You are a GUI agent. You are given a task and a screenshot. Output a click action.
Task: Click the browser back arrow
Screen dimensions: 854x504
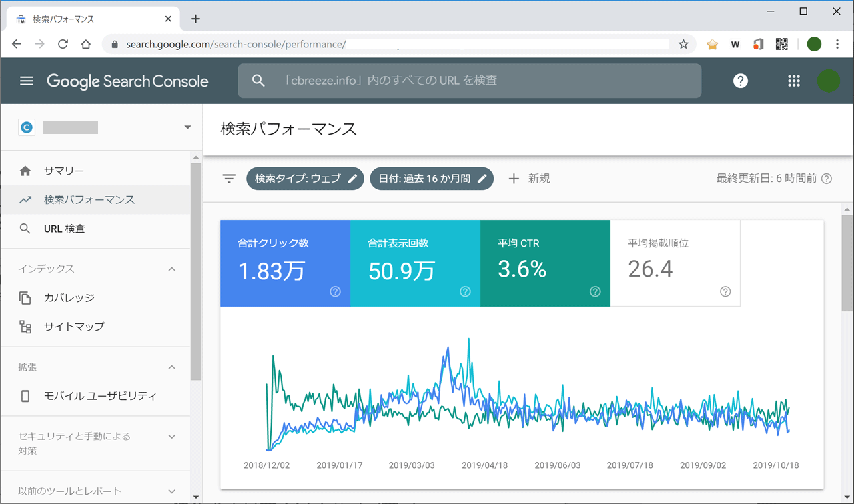(17, 44)
